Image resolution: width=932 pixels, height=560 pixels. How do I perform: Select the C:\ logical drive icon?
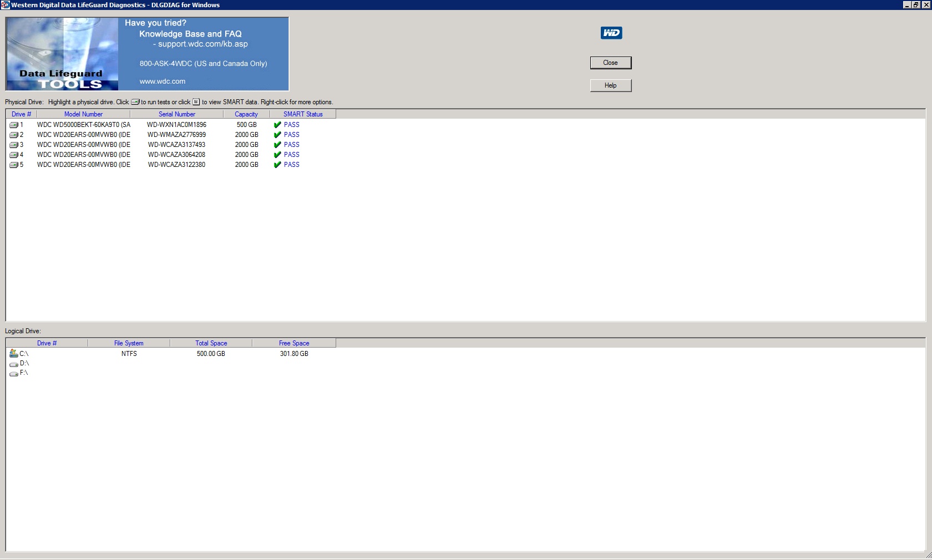14,353
